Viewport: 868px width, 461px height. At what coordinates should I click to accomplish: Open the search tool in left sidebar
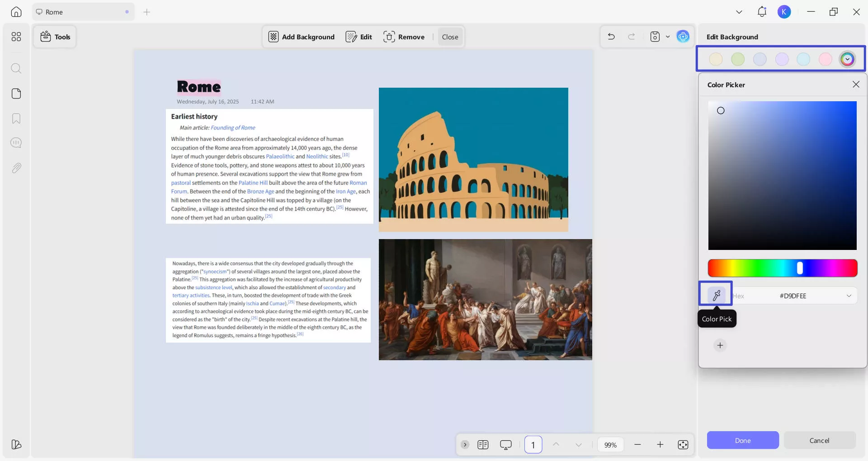click(16, 68)
